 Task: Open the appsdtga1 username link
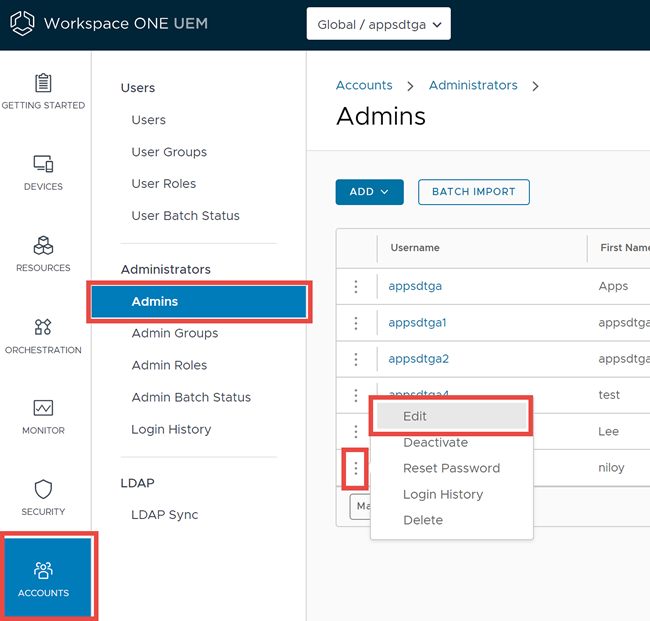point(417,323)
